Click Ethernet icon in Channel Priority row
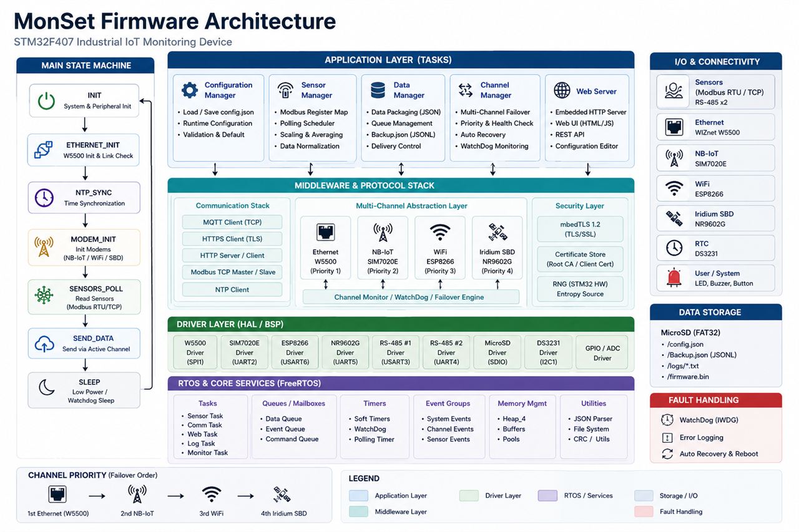The image size is (799, 532). [x=57, y=495]
